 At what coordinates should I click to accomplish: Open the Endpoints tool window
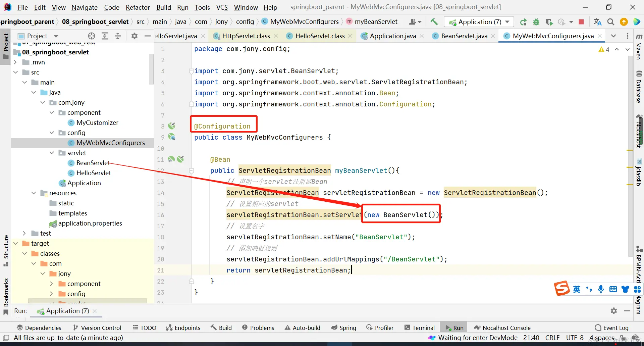click(183, 328)
